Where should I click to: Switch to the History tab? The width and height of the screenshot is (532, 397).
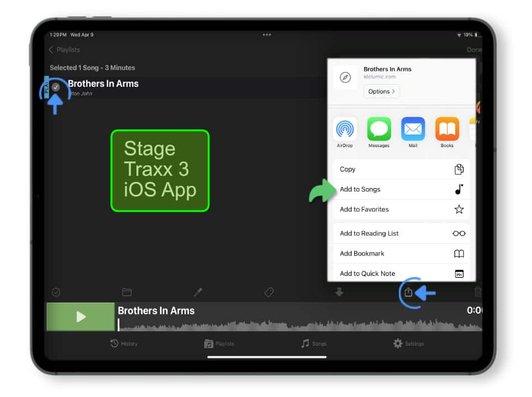click(124, 343)
